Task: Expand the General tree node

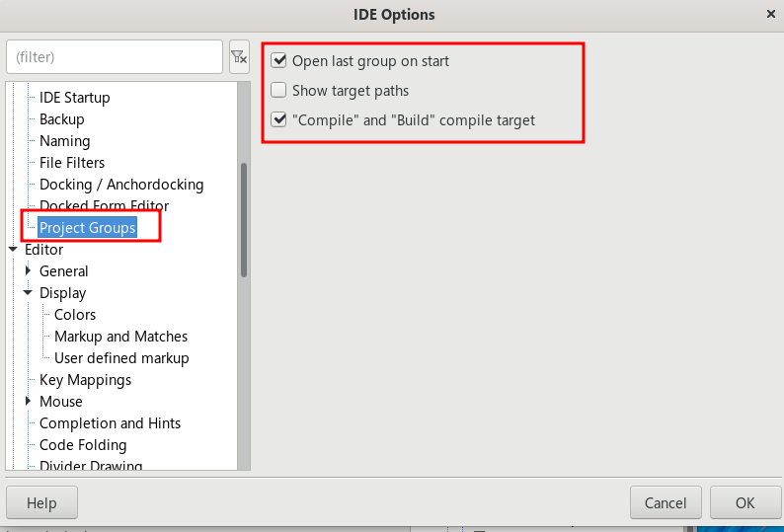Action: point(28,271)
